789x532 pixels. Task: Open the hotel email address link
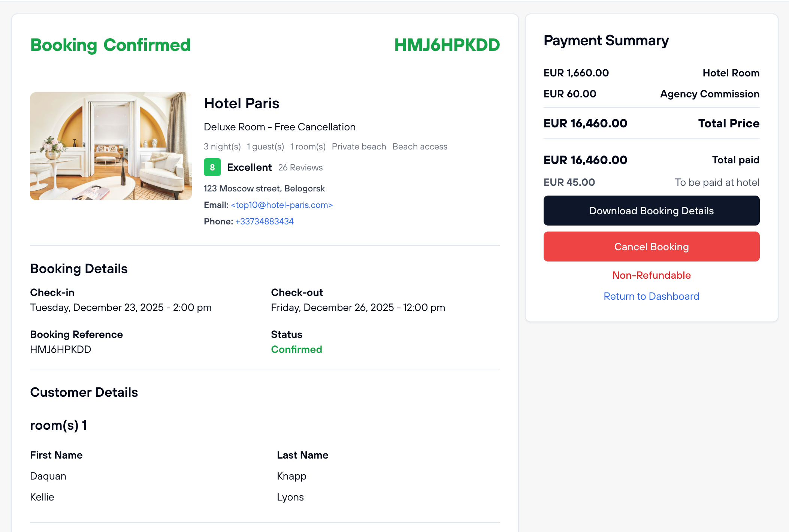(x=282, y=205)
